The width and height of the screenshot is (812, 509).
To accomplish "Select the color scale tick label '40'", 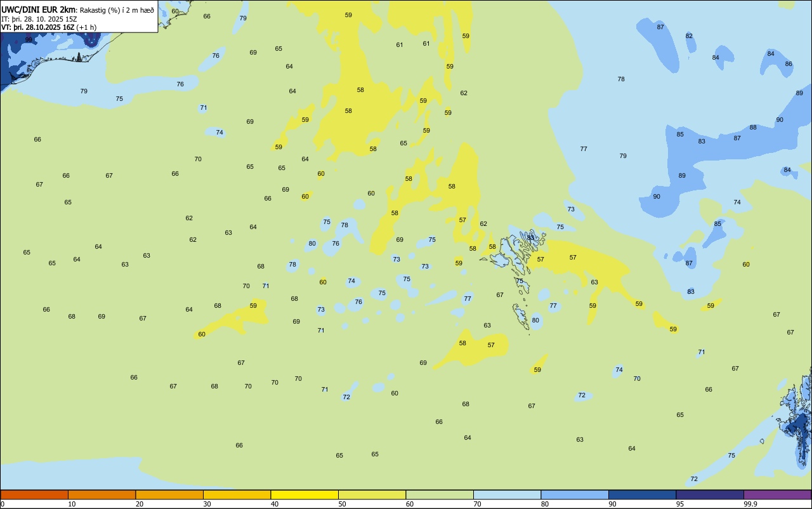I will tap(275, 504).
